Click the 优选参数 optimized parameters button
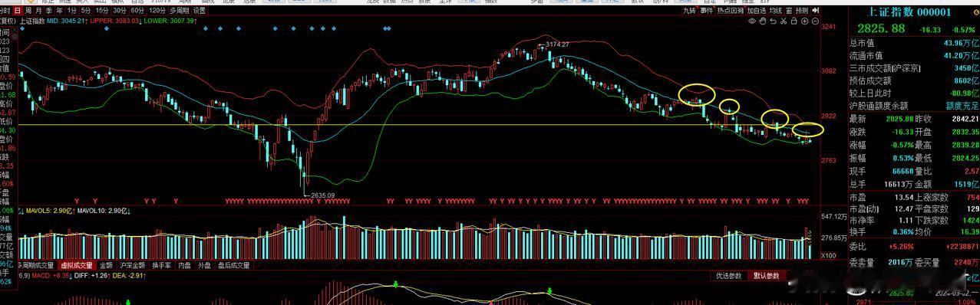Image resolution: width=980 pixels, height=305 pixels. point(728,276)
